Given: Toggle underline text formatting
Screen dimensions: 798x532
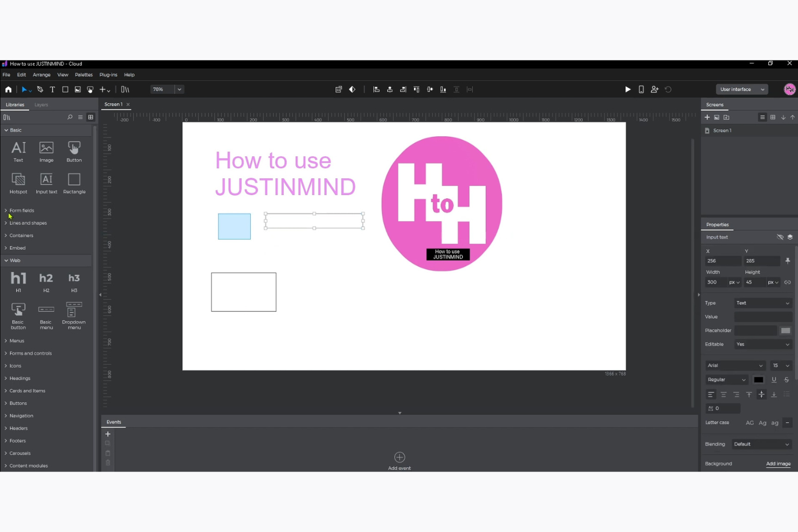Looking at the screenshot, I should click(x=774, y=380).
